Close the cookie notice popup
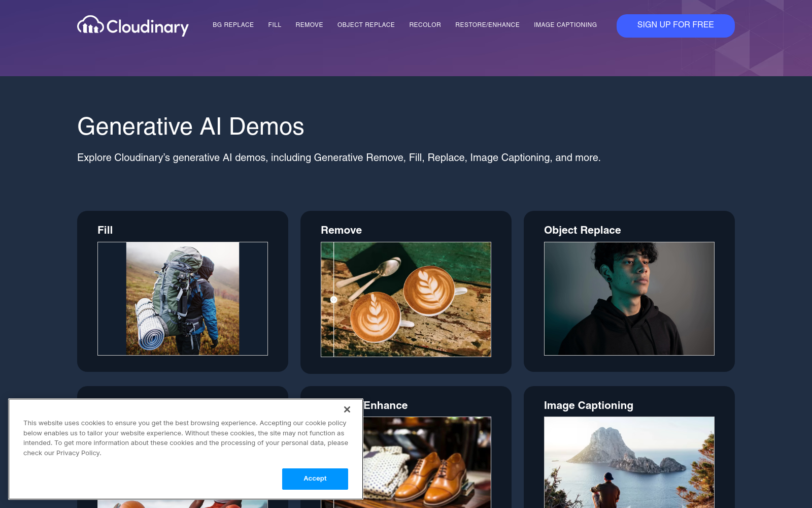Image resolution: width=812 pixels, height=508 pixels. [347, 409]
